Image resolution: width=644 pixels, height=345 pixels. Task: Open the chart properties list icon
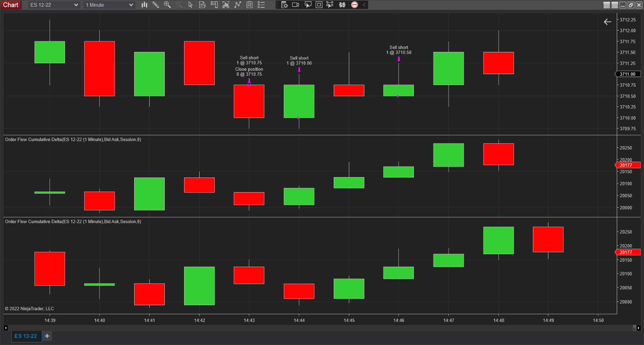click(x=261, y=5)
